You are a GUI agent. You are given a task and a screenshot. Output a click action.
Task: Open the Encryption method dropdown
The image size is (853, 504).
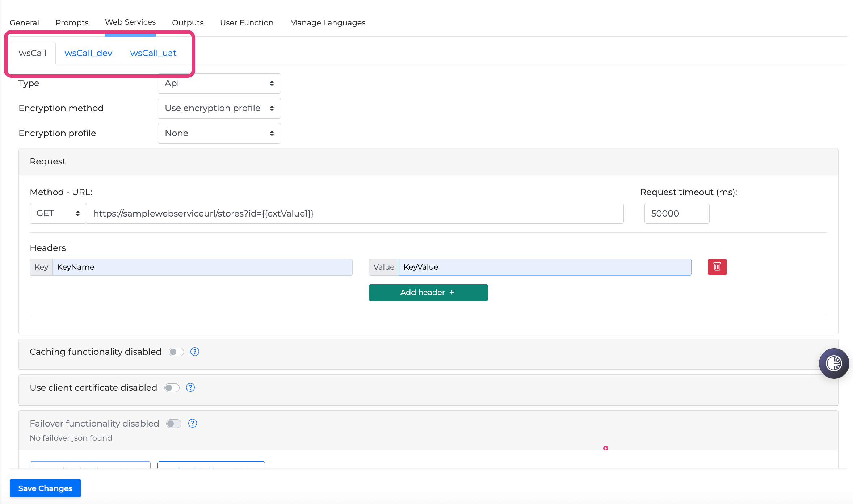(x=219, y=108)
